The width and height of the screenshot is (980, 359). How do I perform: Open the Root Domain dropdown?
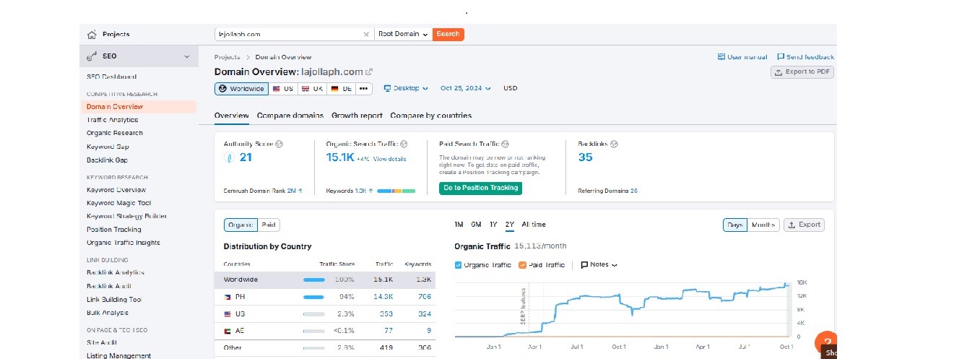403,34
